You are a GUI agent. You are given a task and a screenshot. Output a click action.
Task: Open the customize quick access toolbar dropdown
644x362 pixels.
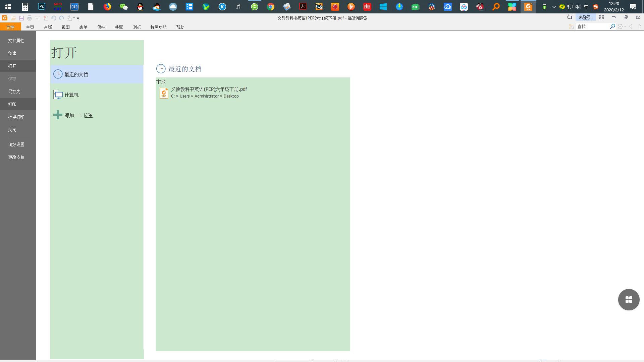pos(78,18)
